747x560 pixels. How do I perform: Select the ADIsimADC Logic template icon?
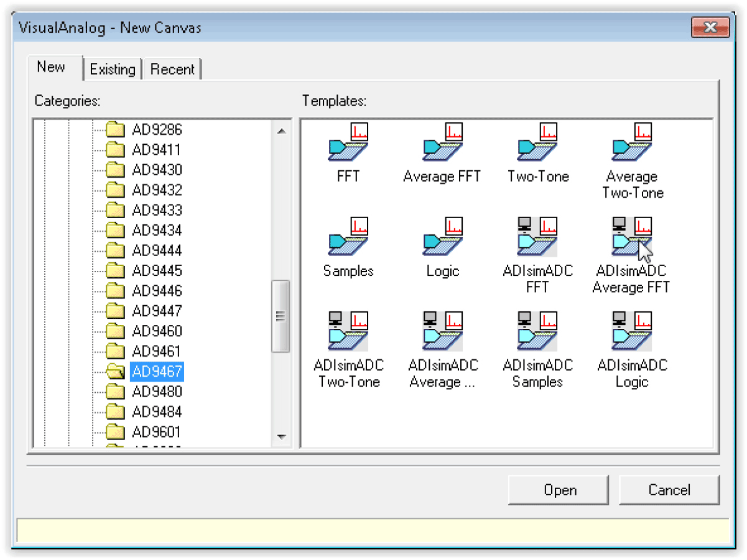click(x=632, y=331)
